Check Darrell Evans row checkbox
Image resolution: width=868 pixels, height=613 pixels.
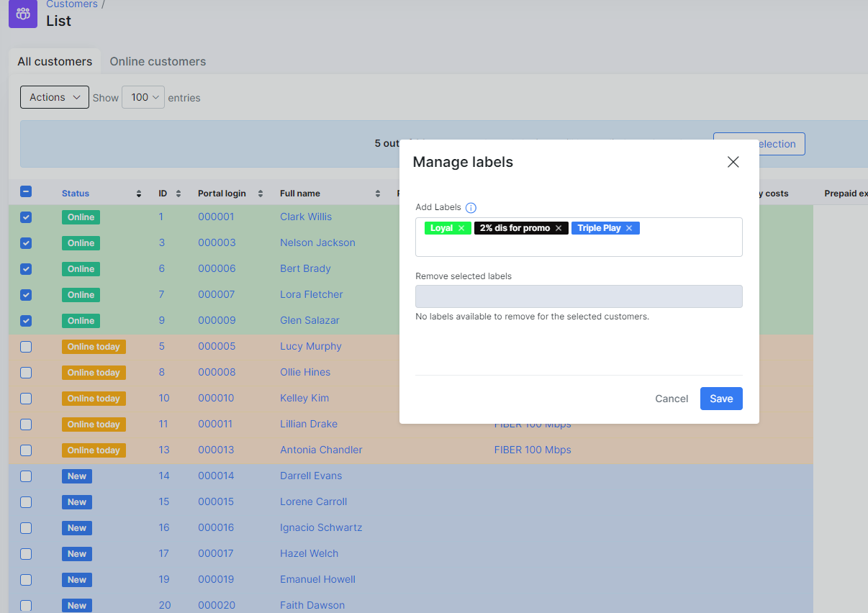click(x=26, y=476)
